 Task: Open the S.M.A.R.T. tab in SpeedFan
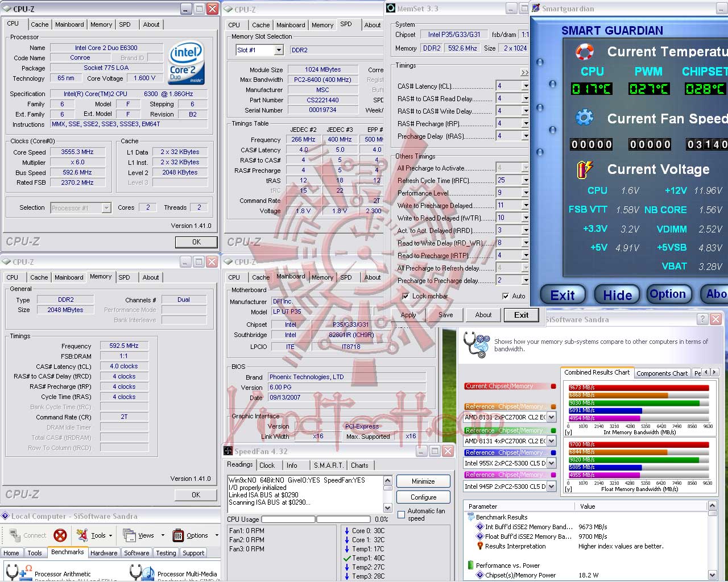328,465
